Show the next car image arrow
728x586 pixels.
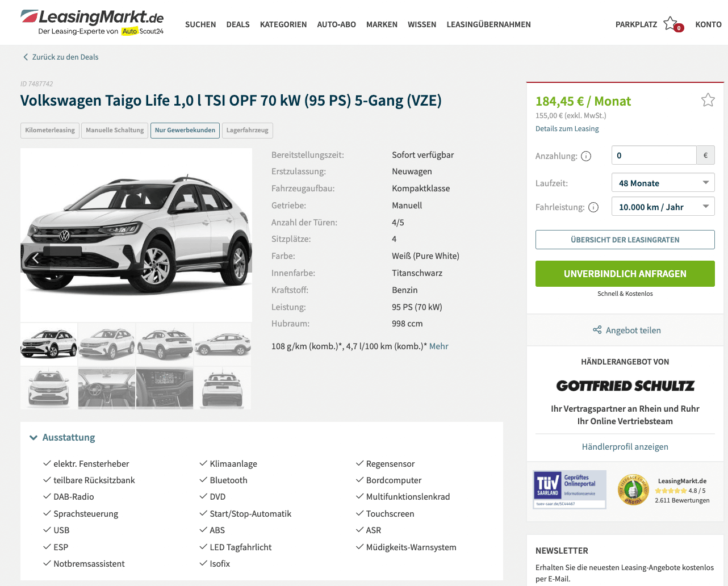[x=237, y=258]
